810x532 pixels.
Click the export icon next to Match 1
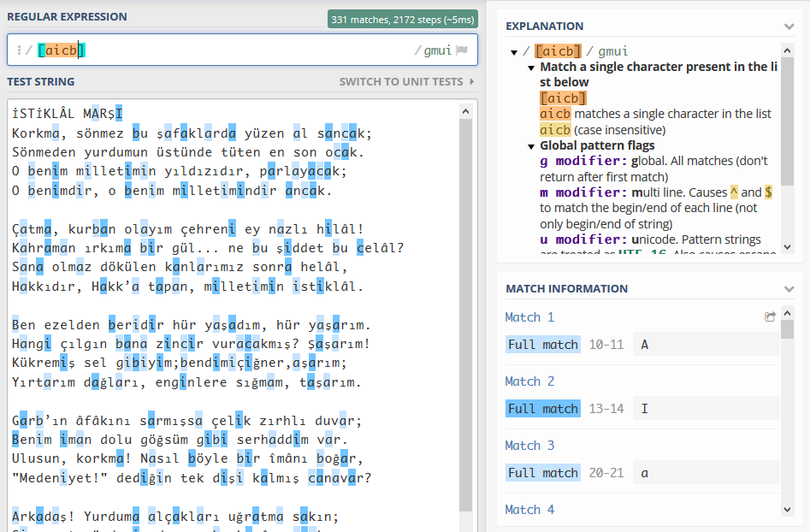[769, 316]
